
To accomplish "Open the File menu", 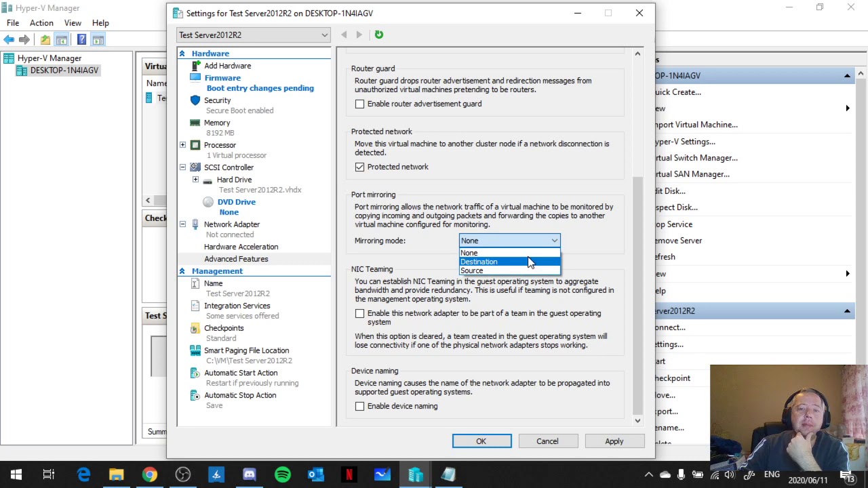I will [x=13, y=23].
